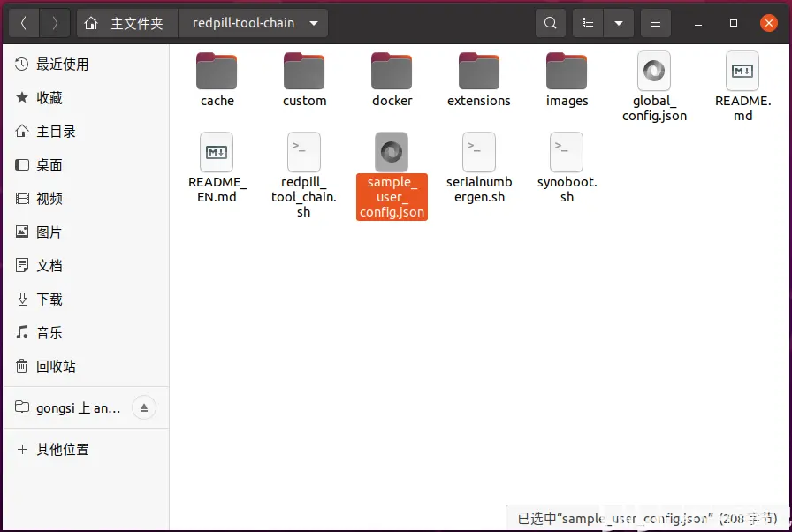Toggle the list view mode

pos(587,23)
